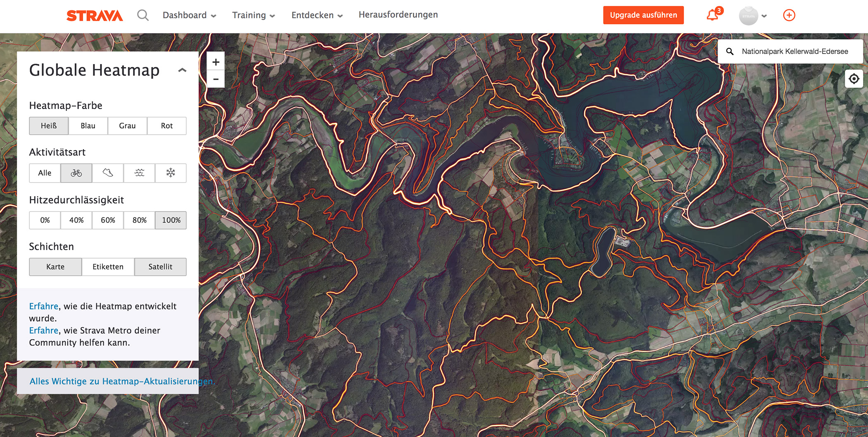The height and width of the screenshot is (437, 868).
Task: Click the orange plus upload icon
Action: pos(789,15)
